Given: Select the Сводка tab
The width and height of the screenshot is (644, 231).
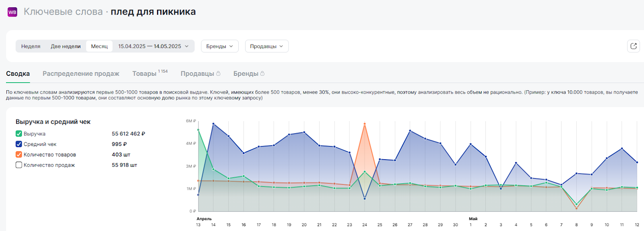Looking at the screenshot, I should [18, 74].
